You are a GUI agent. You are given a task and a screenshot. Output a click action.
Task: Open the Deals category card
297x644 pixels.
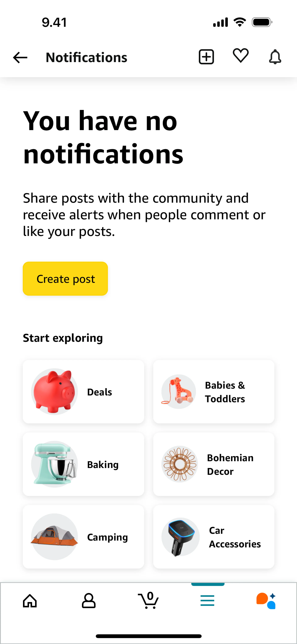(x=84, y=392)
